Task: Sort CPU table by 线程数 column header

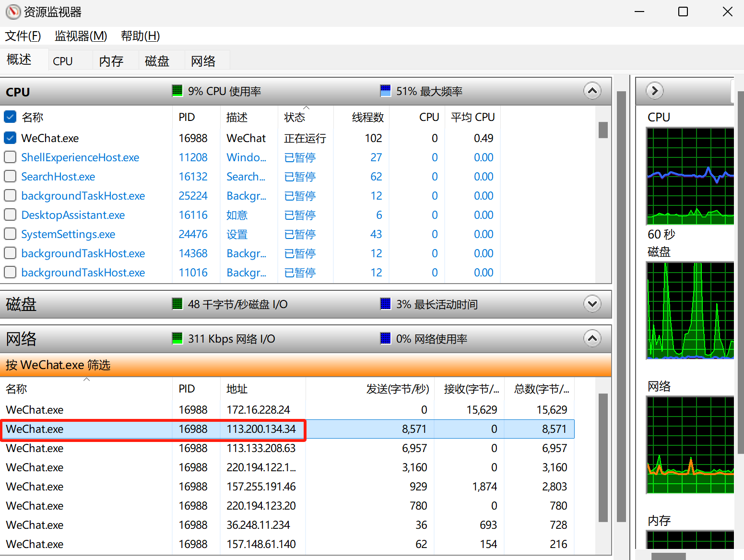Action: [x=361, y=117]
